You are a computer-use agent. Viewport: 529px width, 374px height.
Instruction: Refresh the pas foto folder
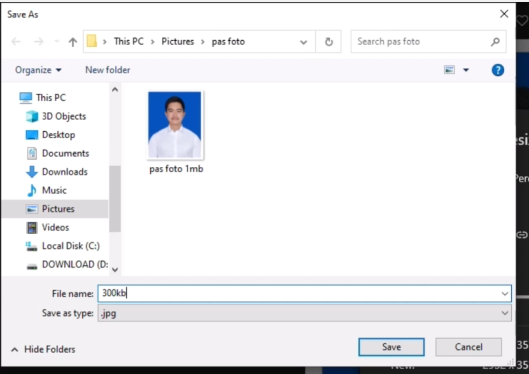[329, 42]
